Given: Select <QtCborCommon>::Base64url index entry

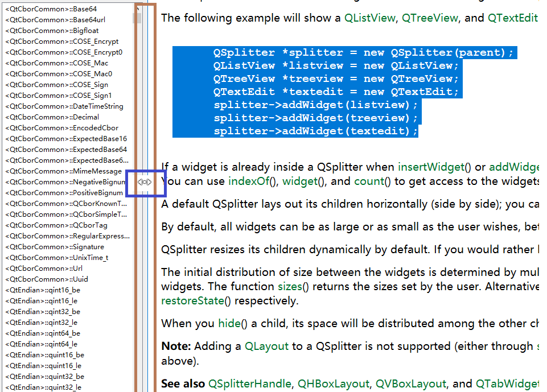Looking at the screenshot, I should 55,20.
